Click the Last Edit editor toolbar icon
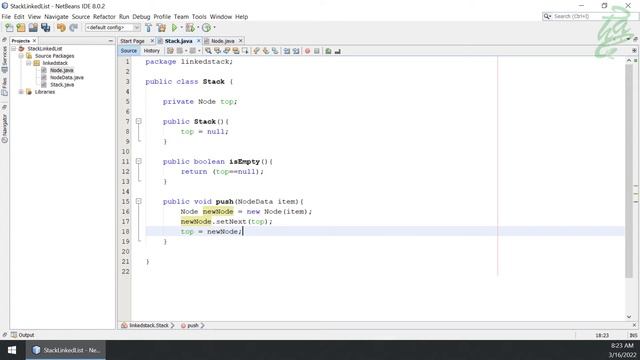The height and width of the screenshot is (360, 640). 170,51
